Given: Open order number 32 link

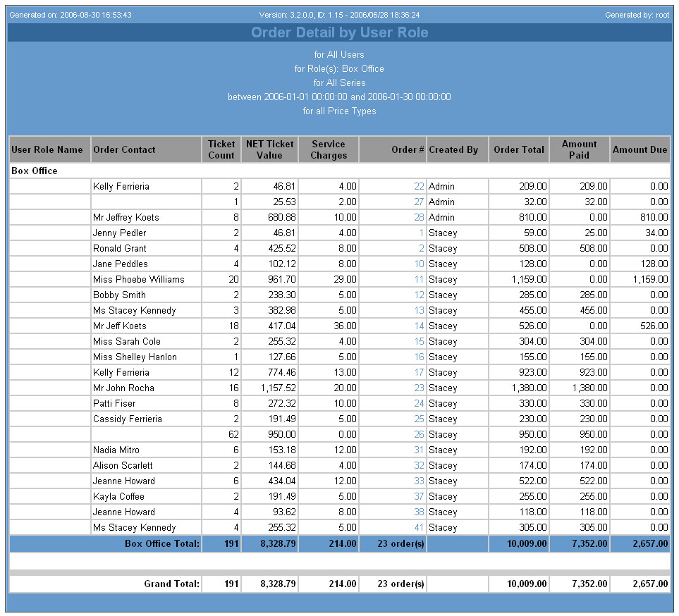Looking at the screenshot, I should [419, 466].
